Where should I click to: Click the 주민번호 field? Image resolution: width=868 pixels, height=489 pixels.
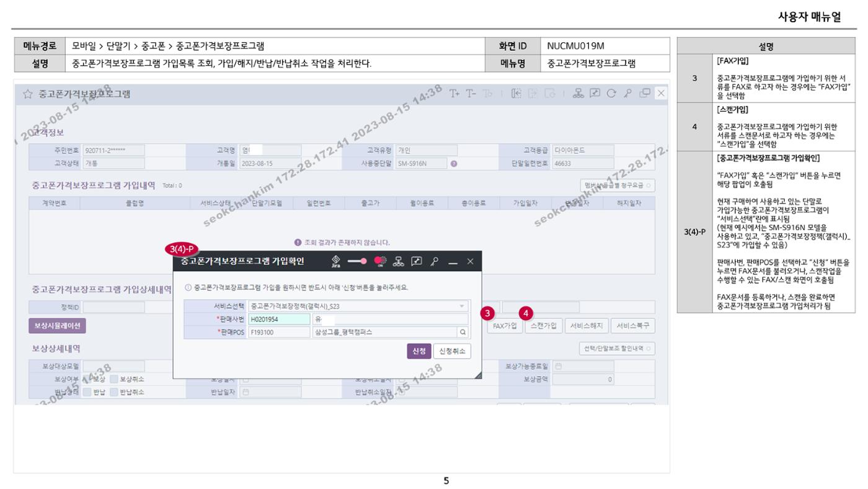point(113,150)
